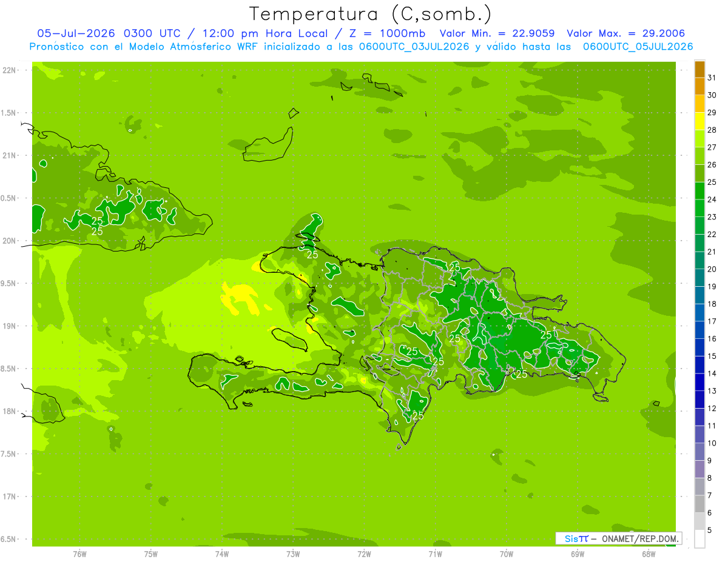
Task: Select the "69W" longitude label
Action: click(x=578, y=554)
